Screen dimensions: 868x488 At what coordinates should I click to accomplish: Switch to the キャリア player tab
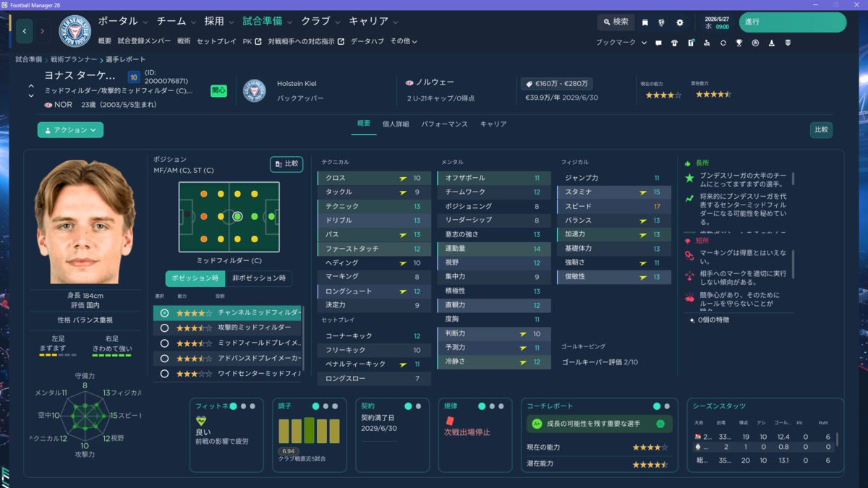tap(493, 124)
